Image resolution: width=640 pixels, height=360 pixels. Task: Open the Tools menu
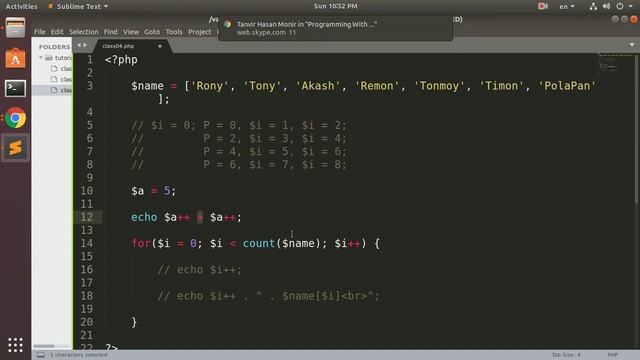(x=174, y=32)
